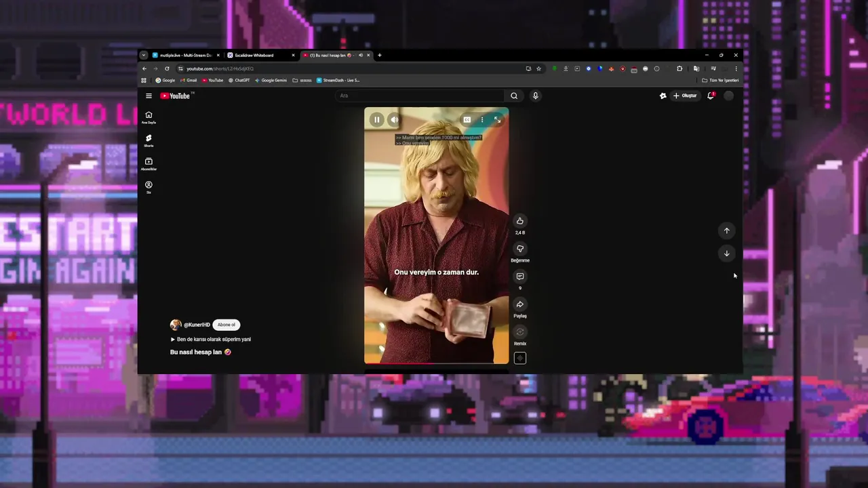868x488 pixels.
Task: Open the YouTube notifications bell
Action: [711, 96]
